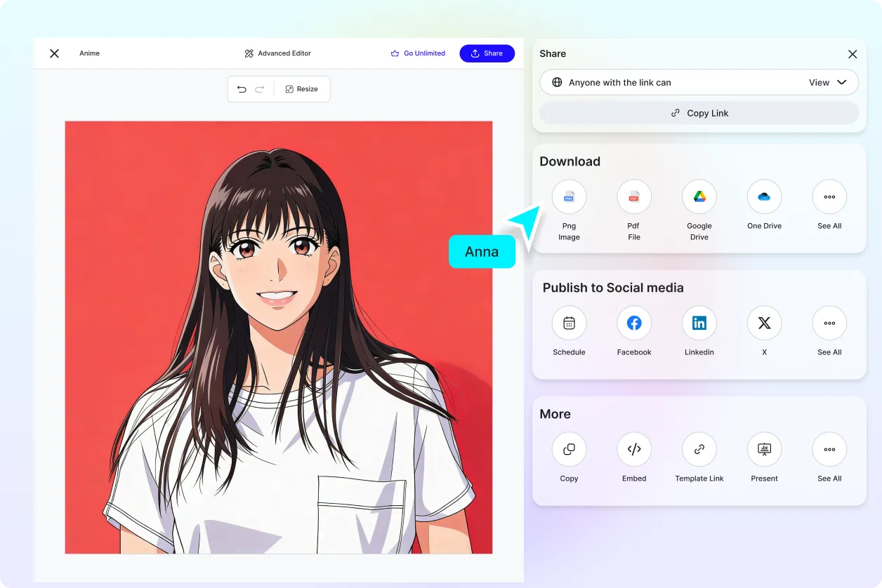Save to Google Drive
Screen dimensions: 882x588
(699, 196)
